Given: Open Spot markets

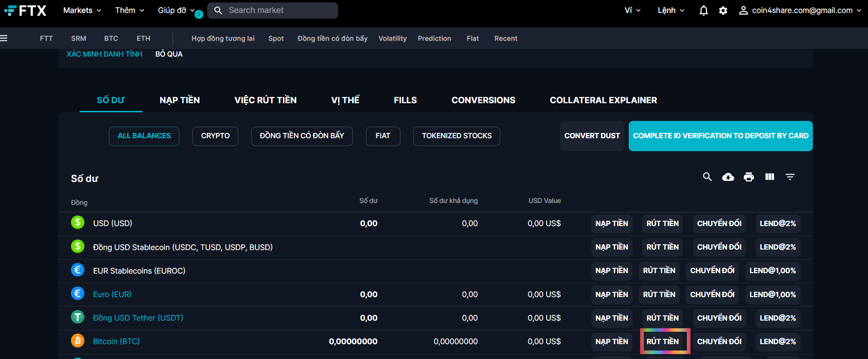Looking at the screenshot, I should coord(276,38).
